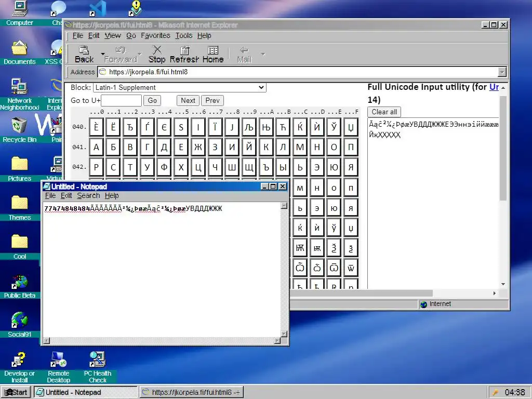Click the Notepad horizontal scrollbar right arrow
532x399 pixels.
click(277, 341)
